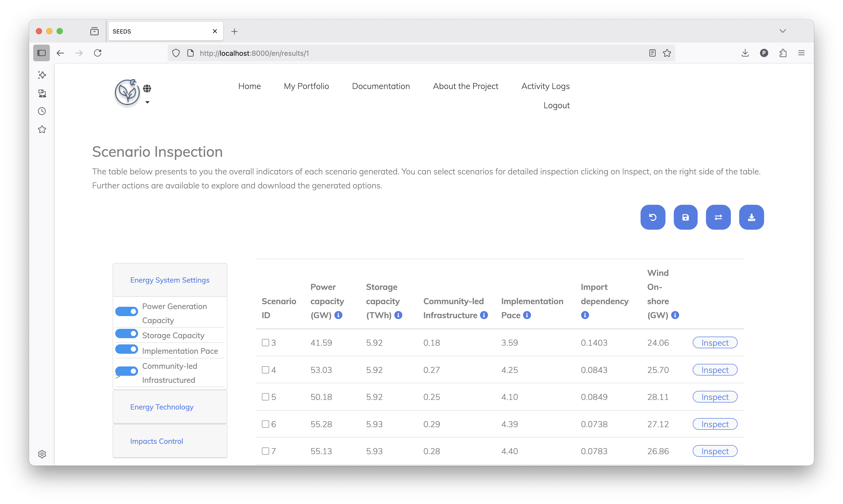Toggle Implementation Pace switch
Viewport: 843px width, 504px height.
pos(127,349)
